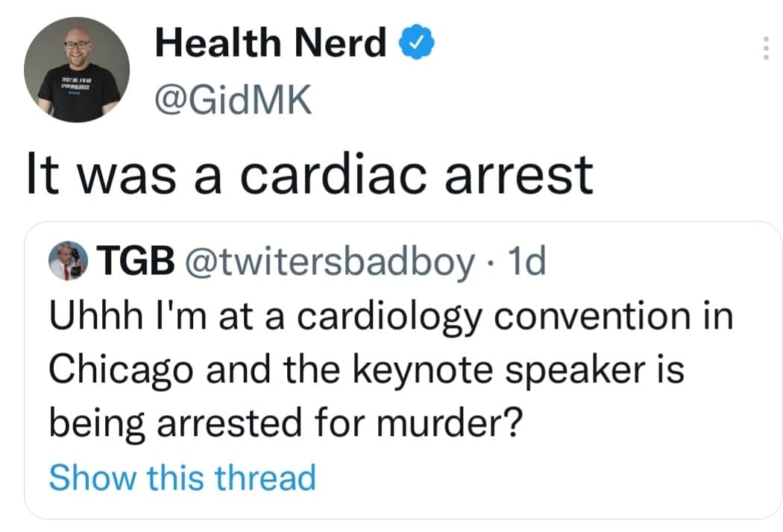Click the "It was a cardiac arrest" text

[309, 174]
